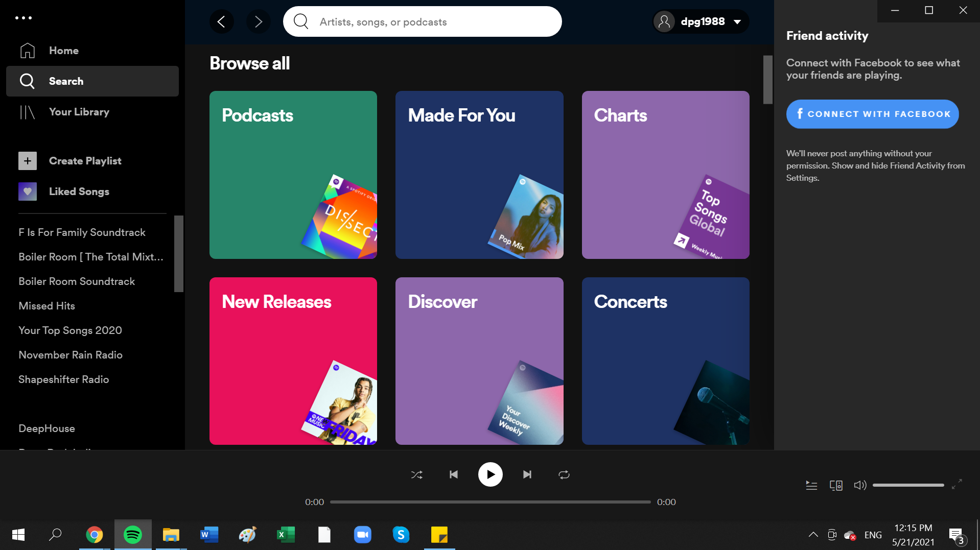
Task: Open the play queue
Action: pyautogui.click(x=811, y=485)
